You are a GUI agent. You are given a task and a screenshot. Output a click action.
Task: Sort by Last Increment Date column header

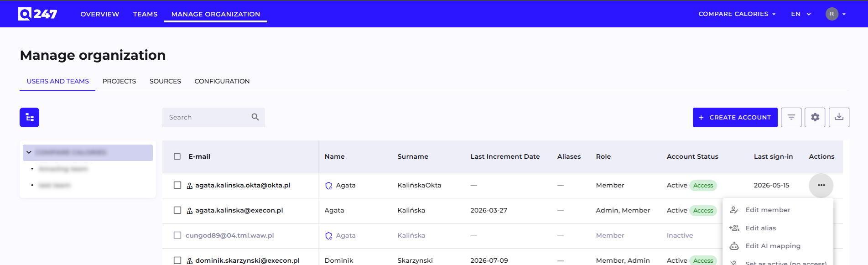505,156
